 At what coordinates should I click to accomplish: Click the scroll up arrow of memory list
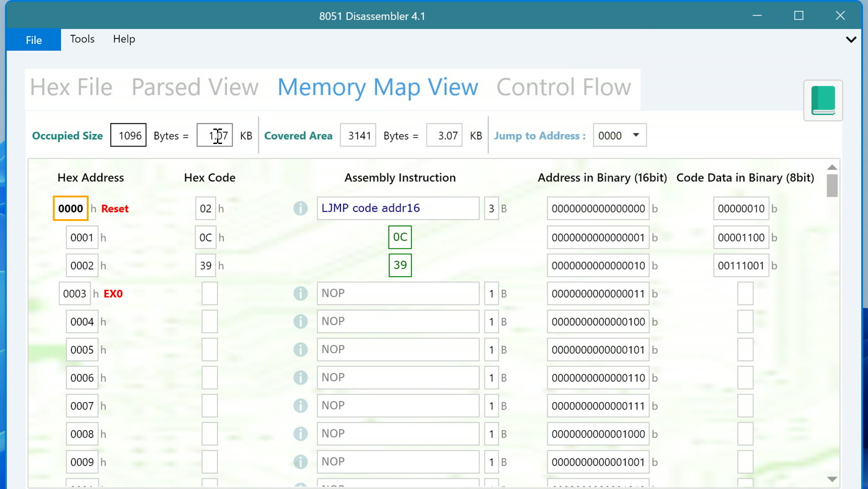click(832, 168)
